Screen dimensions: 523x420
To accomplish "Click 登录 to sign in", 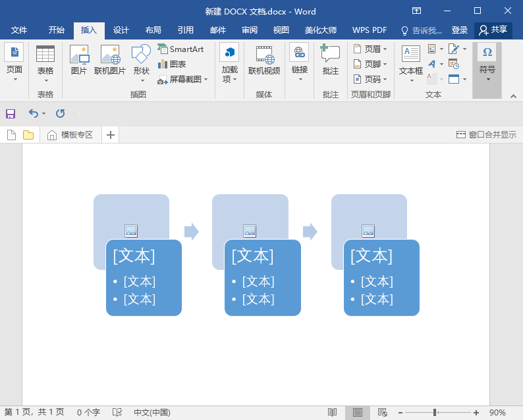I will coord(459,30).
